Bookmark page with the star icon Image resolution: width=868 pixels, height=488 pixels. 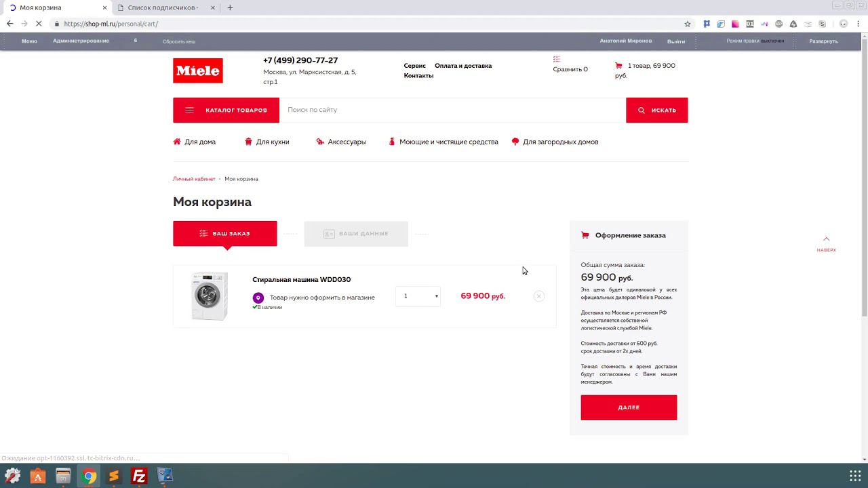pyautogui.click(x=688, y=24)
